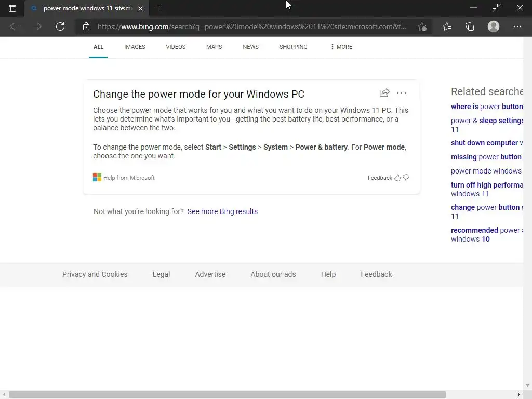Switch to the VIDEOS tab

(176, 47)
